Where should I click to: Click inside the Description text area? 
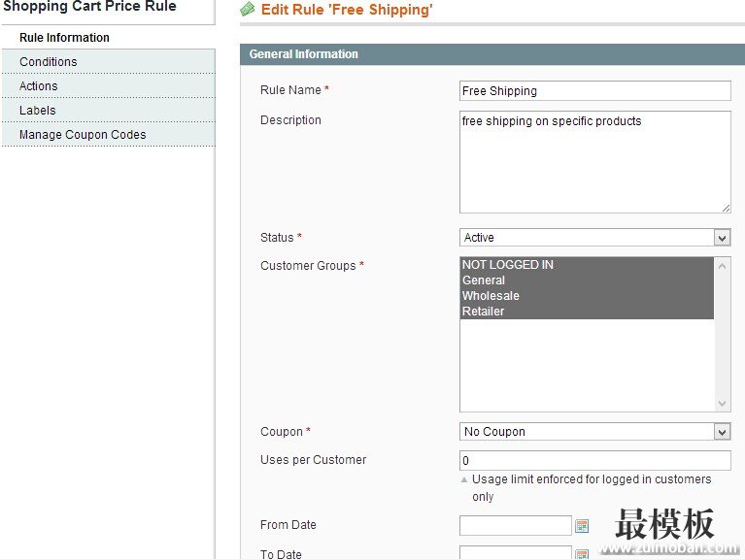[x=594, y=162]
